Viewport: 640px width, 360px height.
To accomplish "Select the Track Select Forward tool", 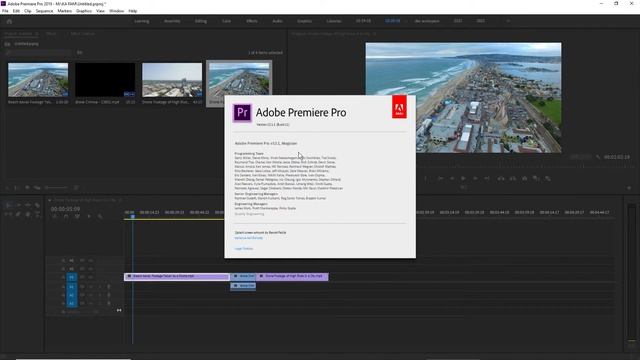I will (x=19, y=205).
